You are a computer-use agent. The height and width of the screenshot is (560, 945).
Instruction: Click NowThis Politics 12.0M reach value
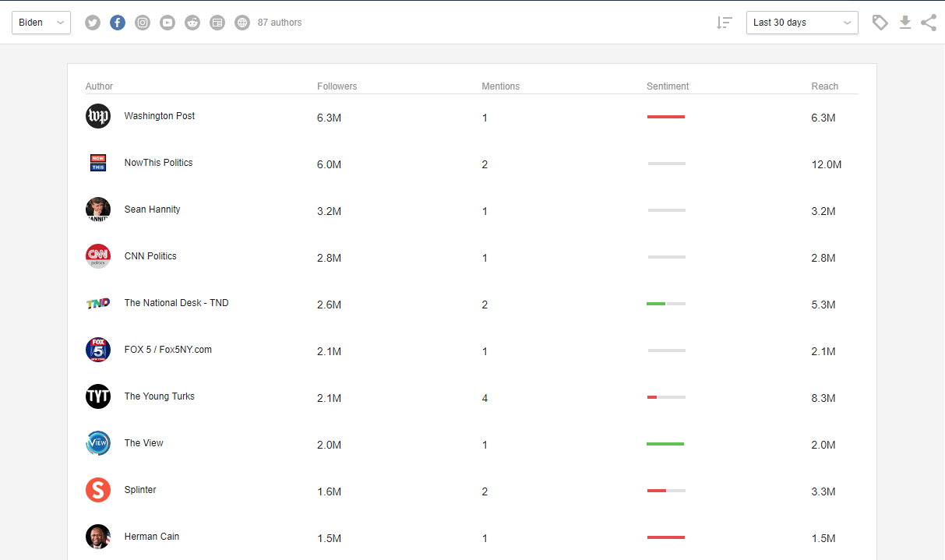pos(826,164)
